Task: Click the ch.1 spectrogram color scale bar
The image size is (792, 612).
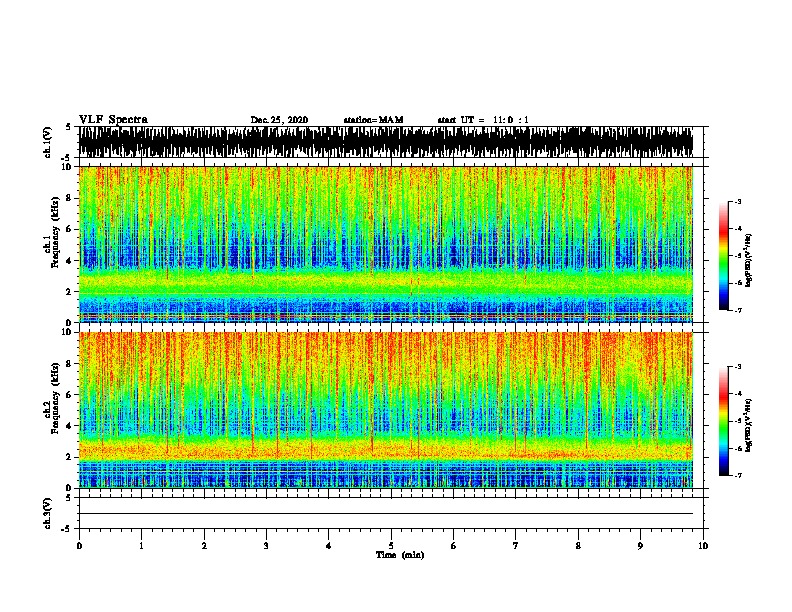Action: click(724, 256)
